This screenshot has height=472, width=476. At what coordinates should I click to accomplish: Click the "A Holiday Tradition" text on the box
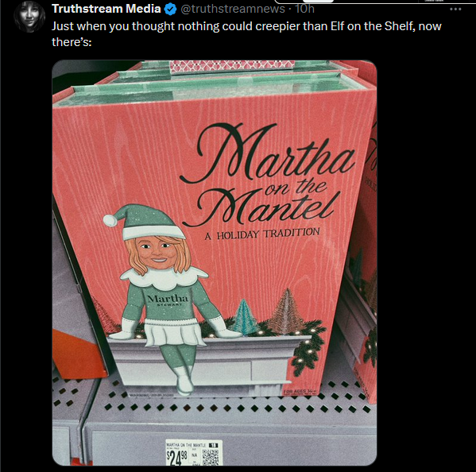(x=262, y=233)
